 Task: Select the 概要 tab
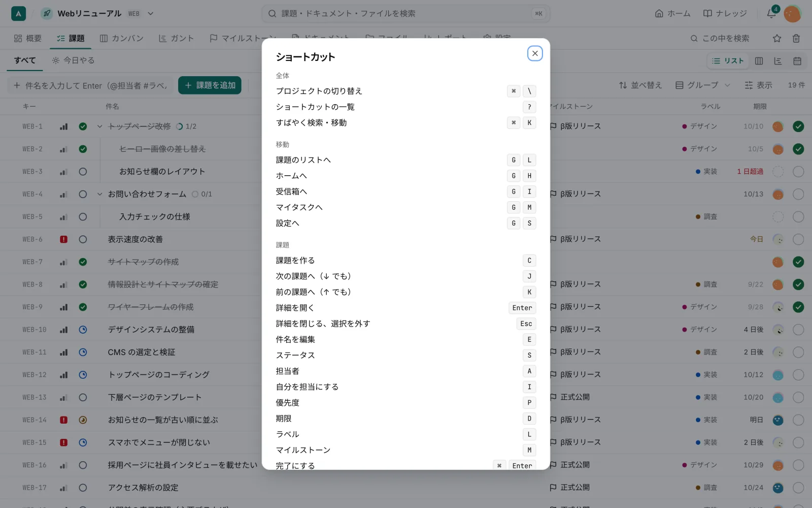point(28,38)
